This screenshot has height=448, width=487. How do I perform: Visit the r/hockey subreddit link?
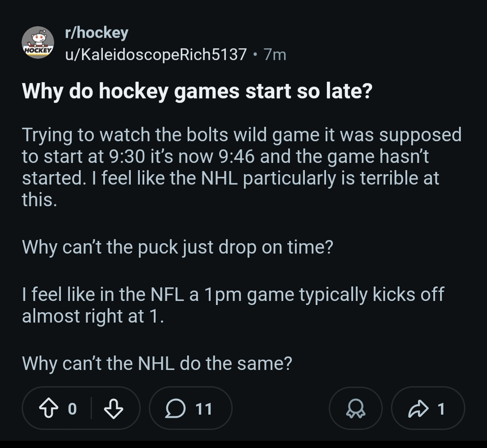tap(96, 32)
